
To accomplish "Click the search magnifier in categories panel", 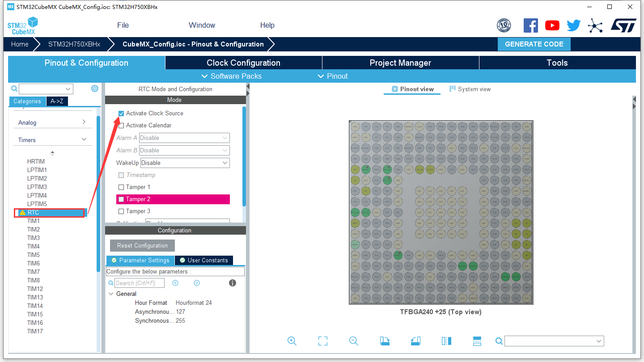I will (x=14, y=88).
